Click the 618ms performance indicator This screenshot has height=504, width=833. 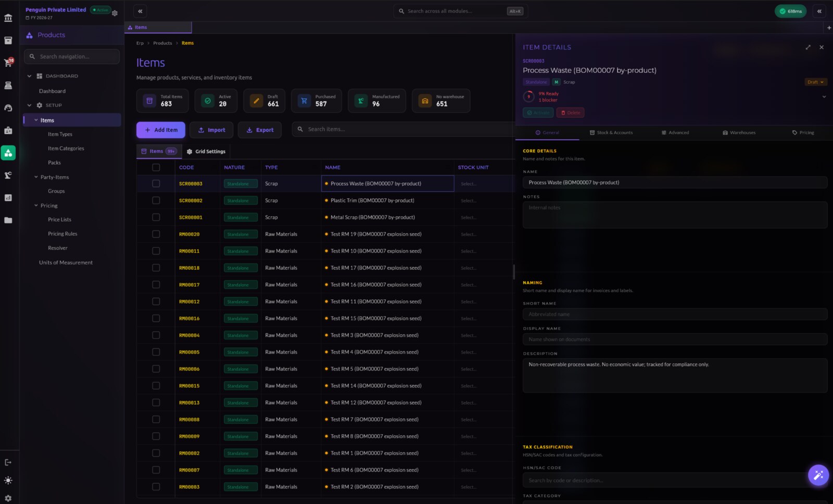tap(790, 11)
